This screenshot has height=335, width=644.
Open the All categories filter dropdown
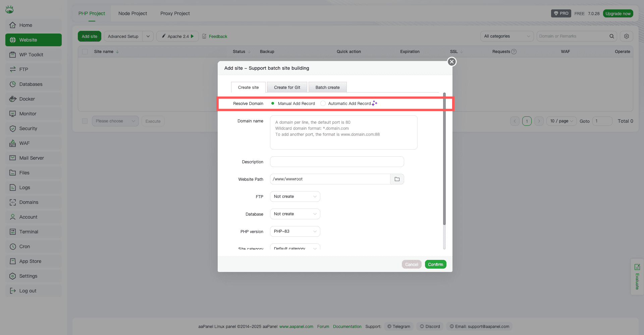pyautogui.click(x=507, y=36)
